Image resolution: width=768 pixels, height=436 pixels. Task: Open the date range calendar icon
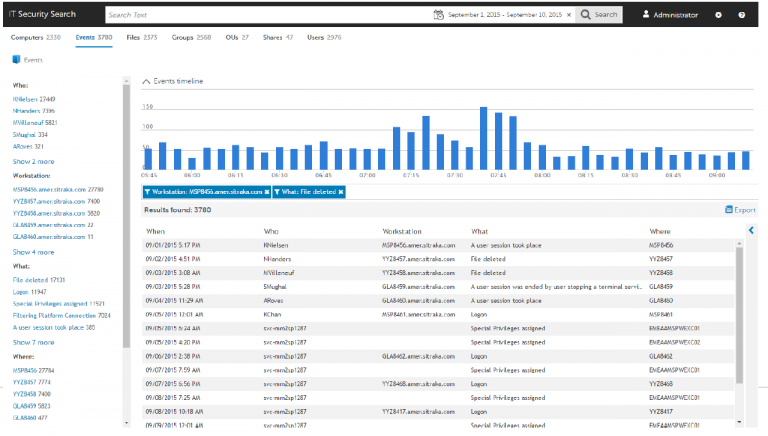(x=438, y=15)
